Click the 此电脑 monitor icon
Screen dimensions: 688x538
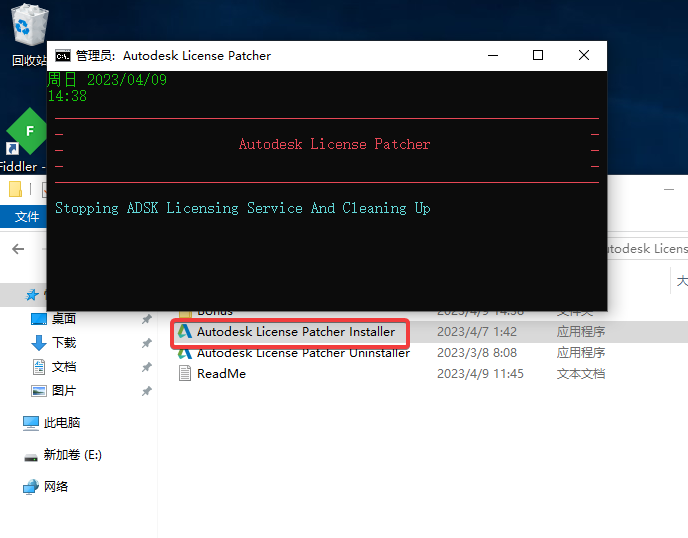[31, 423]
